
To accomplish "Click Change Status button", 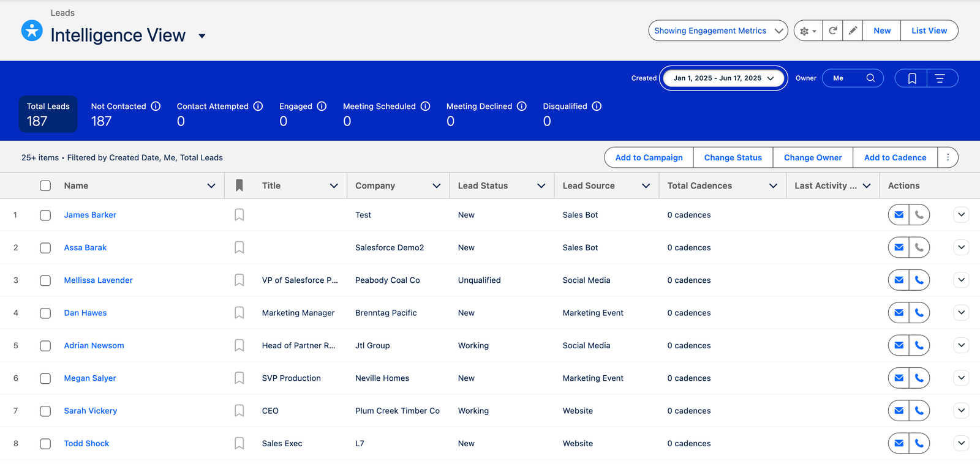I will click(x=733, y=157).
